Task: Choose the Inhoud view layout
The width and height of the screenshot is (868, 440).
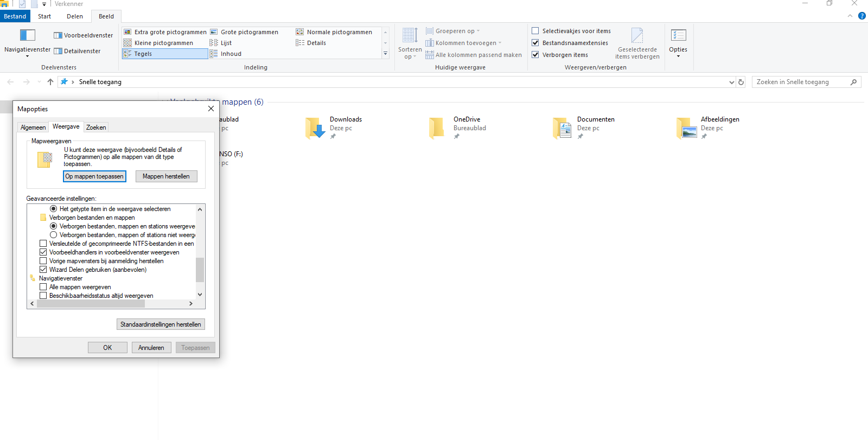Action: (226, 54)
